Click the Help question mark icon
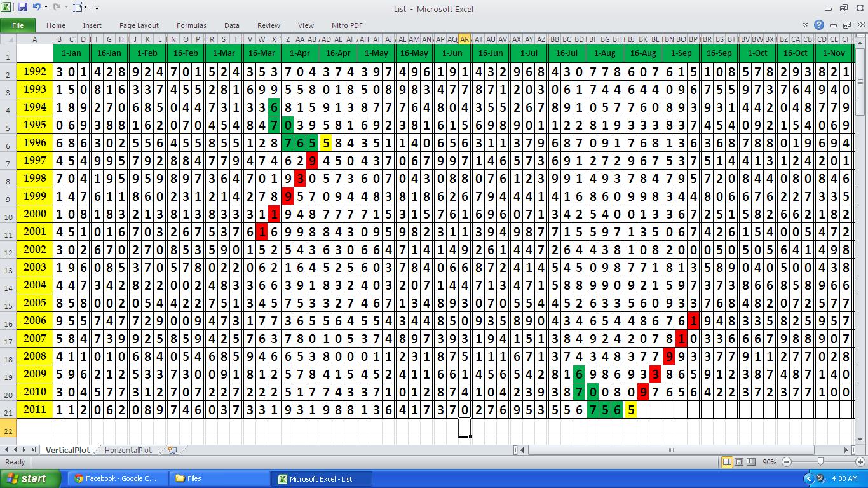The image size is (868, 488). 819,25
